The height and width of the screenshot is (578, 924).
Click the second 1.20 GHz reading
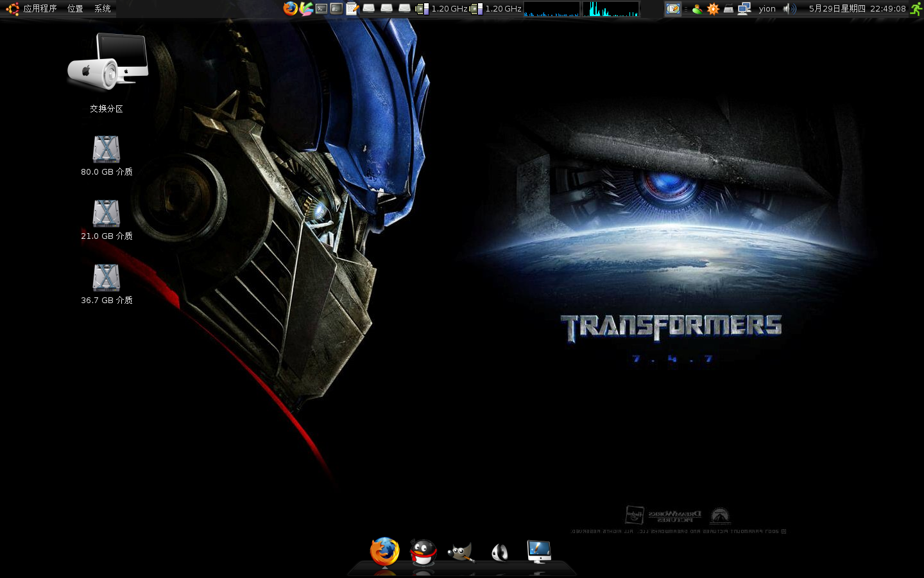pyautogui.click(x=503, y=8)
